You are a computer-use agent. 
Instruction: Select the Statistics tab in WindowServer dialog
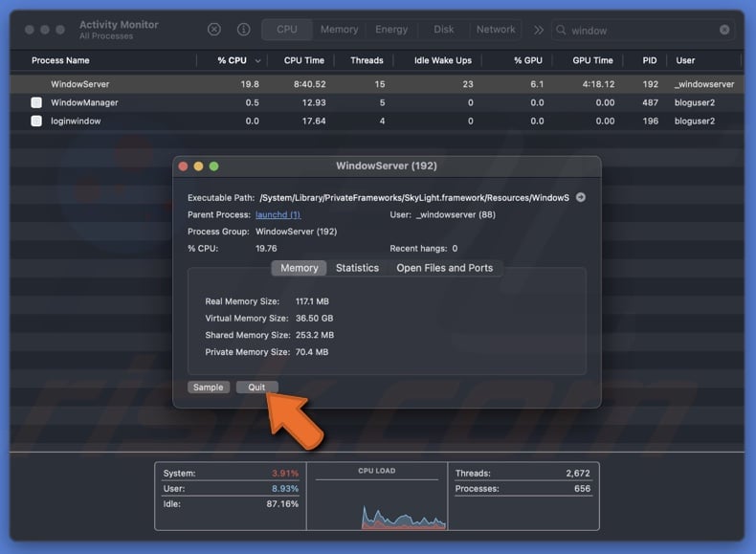[357, 268]
